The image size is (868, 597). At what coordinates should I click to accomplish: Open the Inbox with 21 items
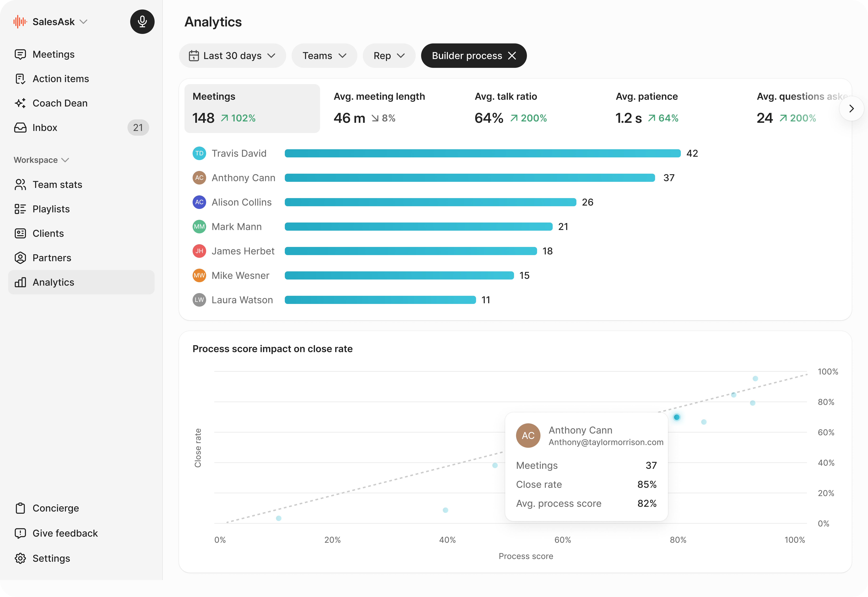[x=45, y=128]
